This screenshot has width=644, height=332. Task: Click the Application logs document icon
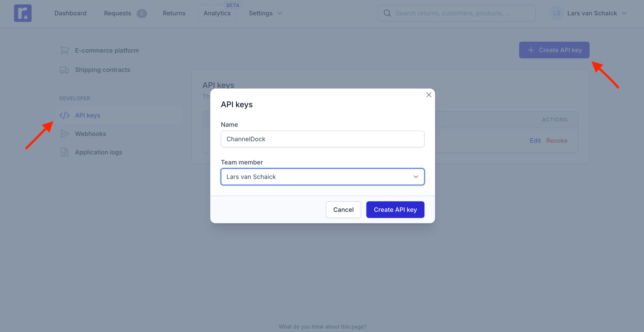tap(64, 152)
